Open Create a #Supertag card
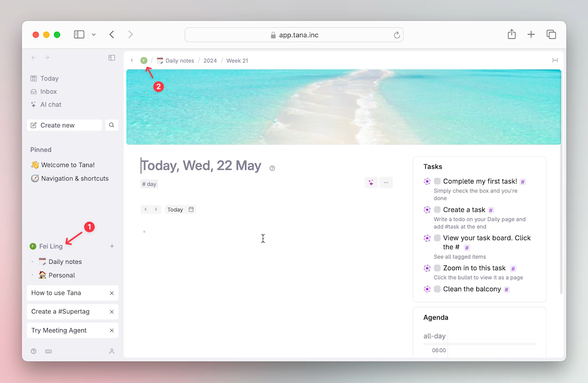The width and height of the screenshot is (588, 383). coord(68,312)
